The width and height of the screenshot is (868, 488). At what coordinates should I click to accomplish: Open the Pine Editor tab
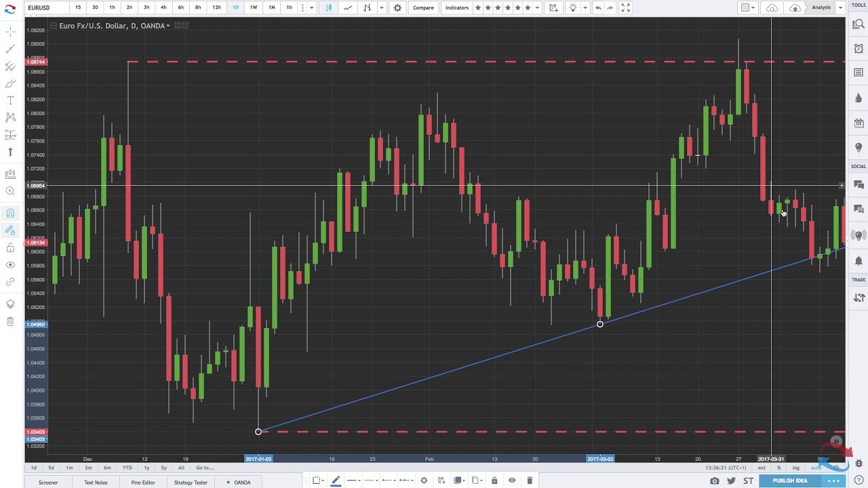pyautogui.click(x=143, y=483)
